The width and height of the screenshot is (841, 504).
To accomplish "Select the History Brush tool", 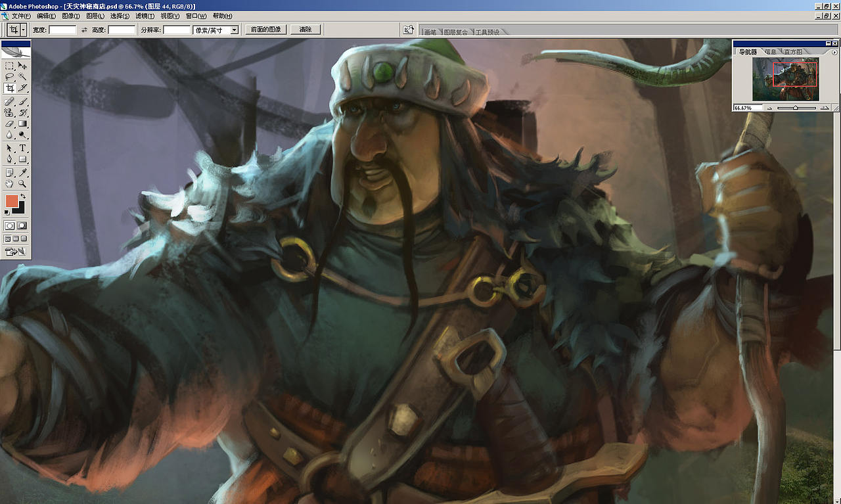I will pos(22,112).
